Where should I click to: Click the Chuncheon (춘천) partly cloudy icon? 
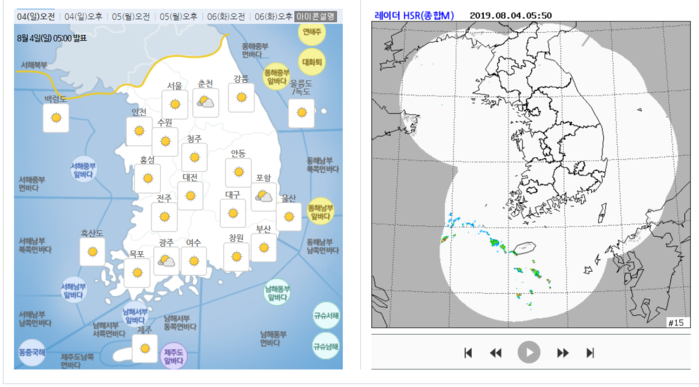(x=206, y=102)
